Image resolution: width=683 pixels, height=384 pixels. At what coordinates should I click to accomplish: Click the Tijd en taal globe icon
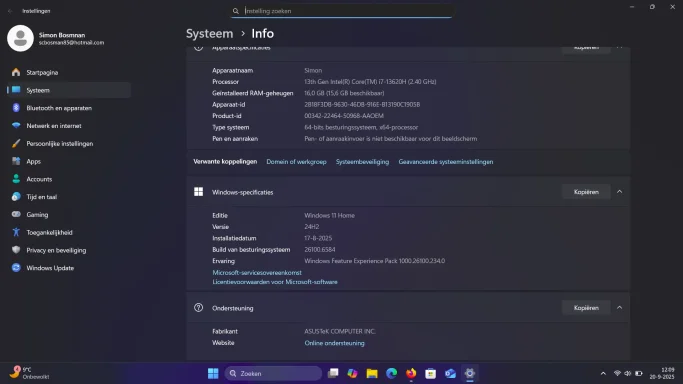(x=16, y=197)
